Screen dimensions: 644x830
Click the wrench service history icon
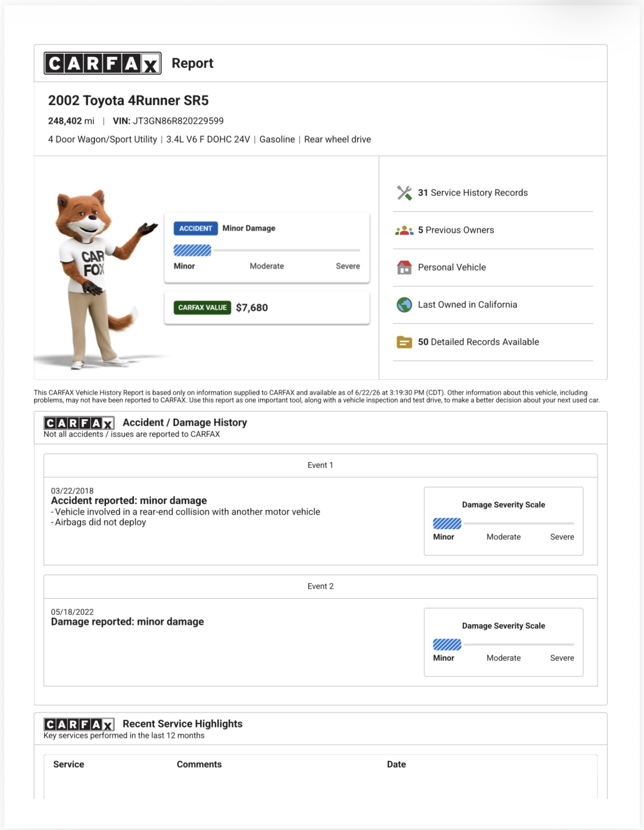(404, 193)
